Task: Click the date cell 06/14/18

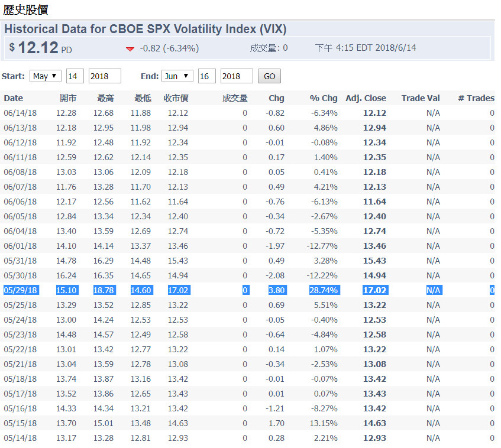Action: 20,113
